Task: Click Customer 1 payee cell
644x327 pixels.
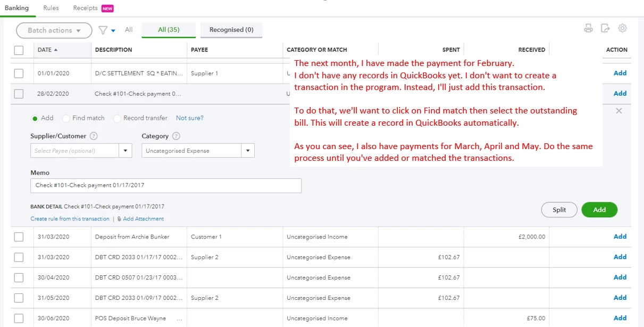Action: (x=206, y=237)
